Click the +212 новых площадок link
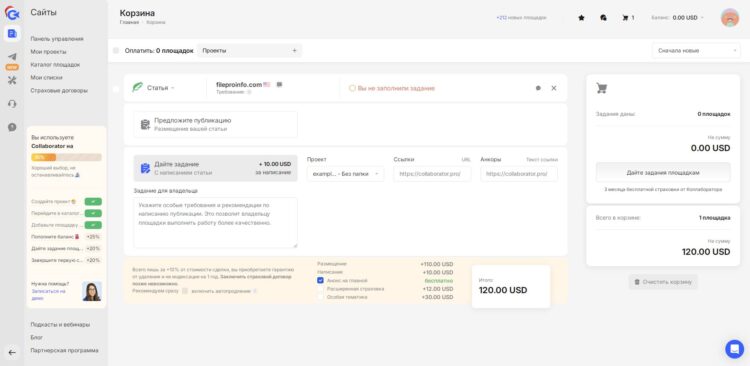The image size is (750, 366). [521, 18]
